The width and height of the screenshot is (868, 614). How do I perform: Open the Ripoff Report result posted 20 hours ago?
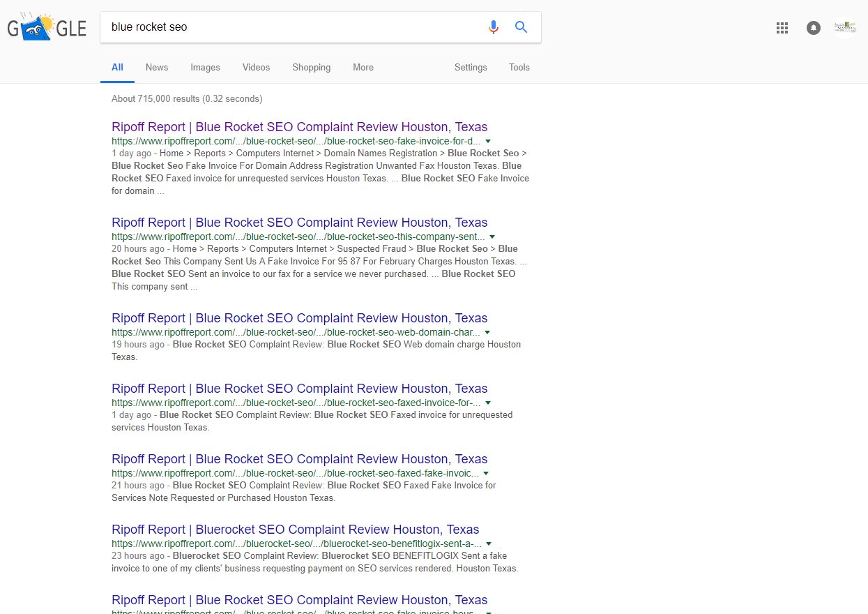(x=300, y=223)
